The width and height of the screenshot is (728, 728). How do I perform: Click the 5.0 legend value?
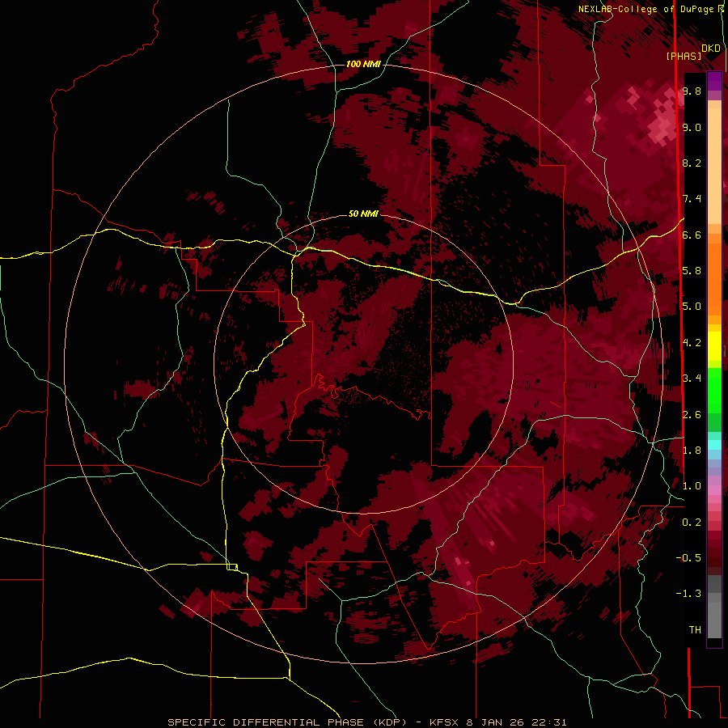click(692, 307)
